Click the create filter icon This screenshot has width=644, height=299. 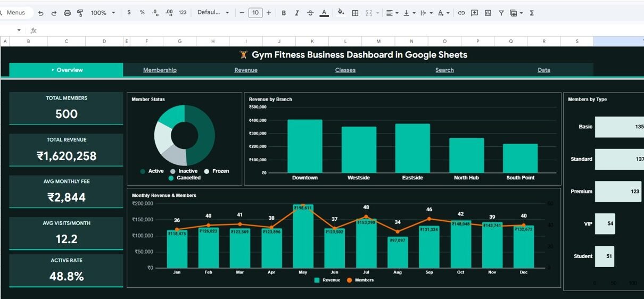pyautogui.click(x=501, y=13)
